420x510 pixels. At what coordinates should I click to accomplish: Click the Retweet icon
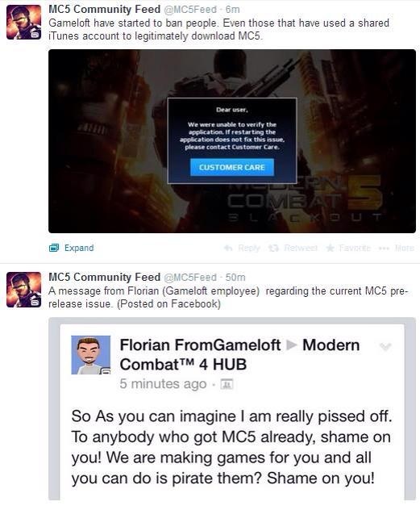273,249
